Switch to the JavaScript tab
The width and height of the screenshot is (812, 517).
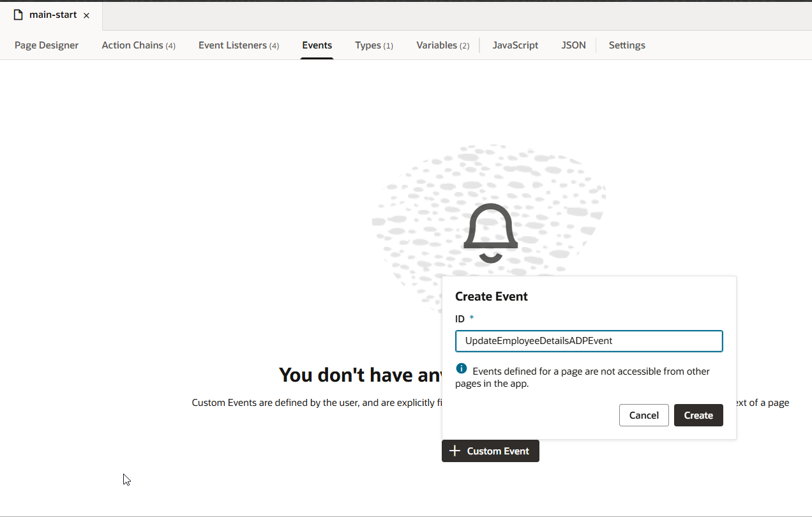point(515,45)
